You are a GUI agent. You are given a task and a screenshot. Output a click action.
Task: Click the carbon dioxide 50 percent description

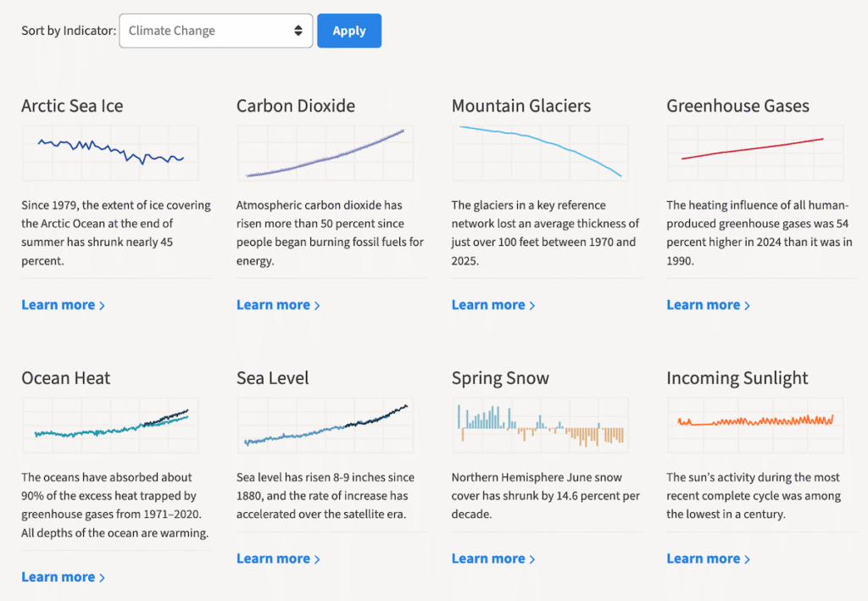pyautogui.click(x=331, y=233)
